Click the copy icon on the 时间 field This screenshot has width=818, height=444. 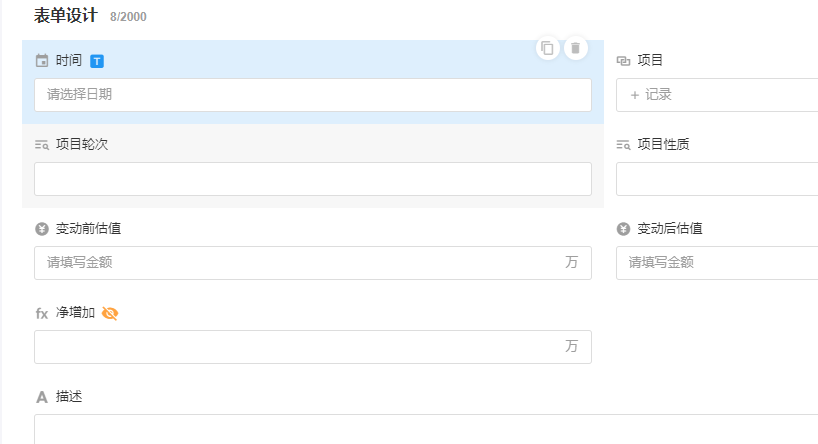pos(547,48)
